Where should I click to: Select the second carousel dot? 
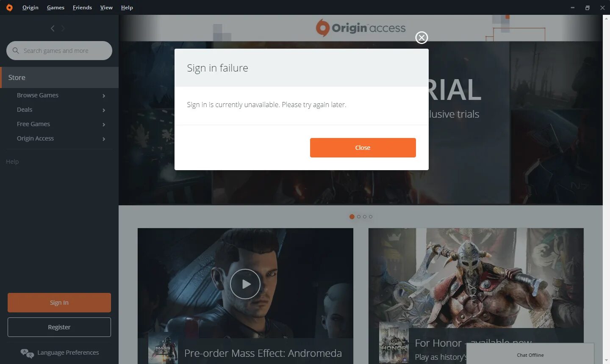tap(359, 217)
